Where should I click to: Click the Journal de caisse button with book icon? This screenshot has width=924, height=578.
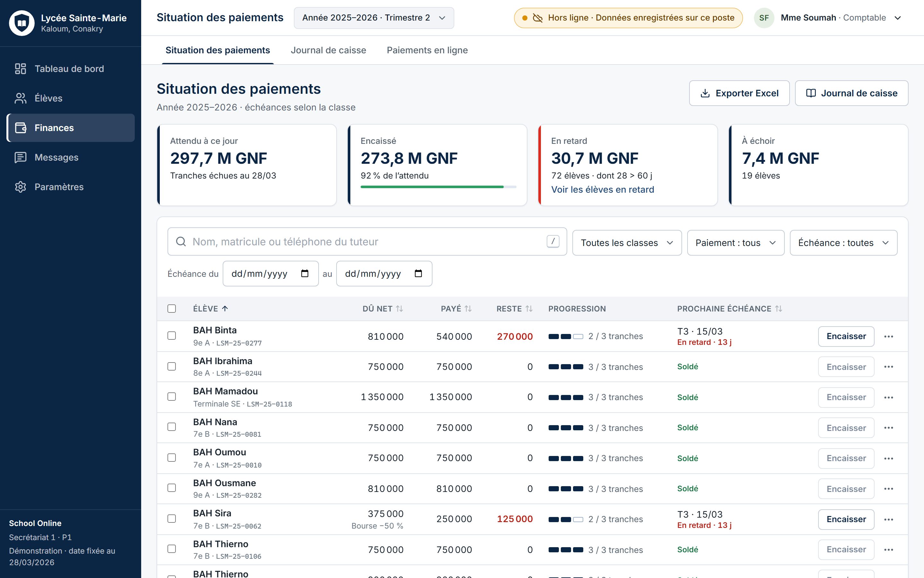tap(851, 93)
